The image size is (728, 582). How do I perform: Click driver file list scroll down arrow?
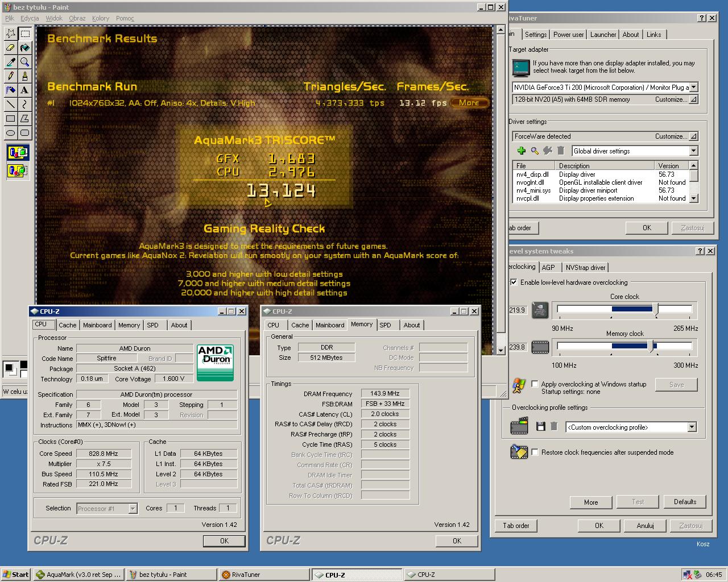click(693, 198)
